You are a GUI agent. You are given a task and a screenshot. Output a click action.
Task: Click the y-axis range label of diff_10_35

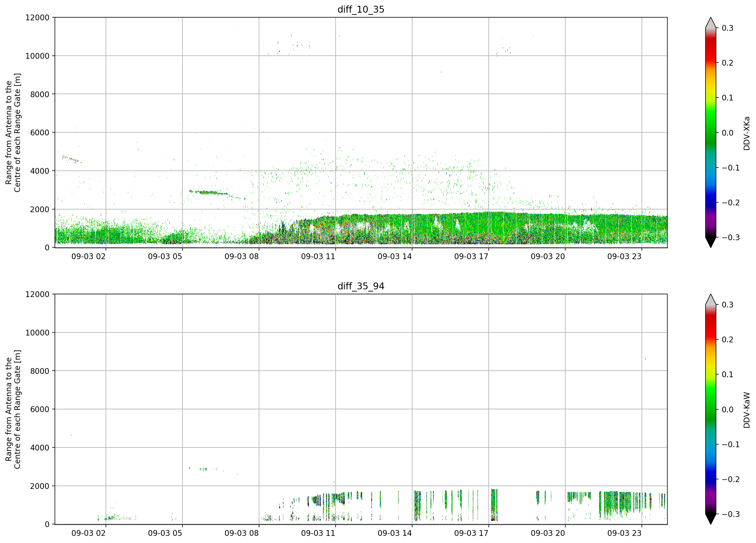pyautogui.click(x=13, y=132)
